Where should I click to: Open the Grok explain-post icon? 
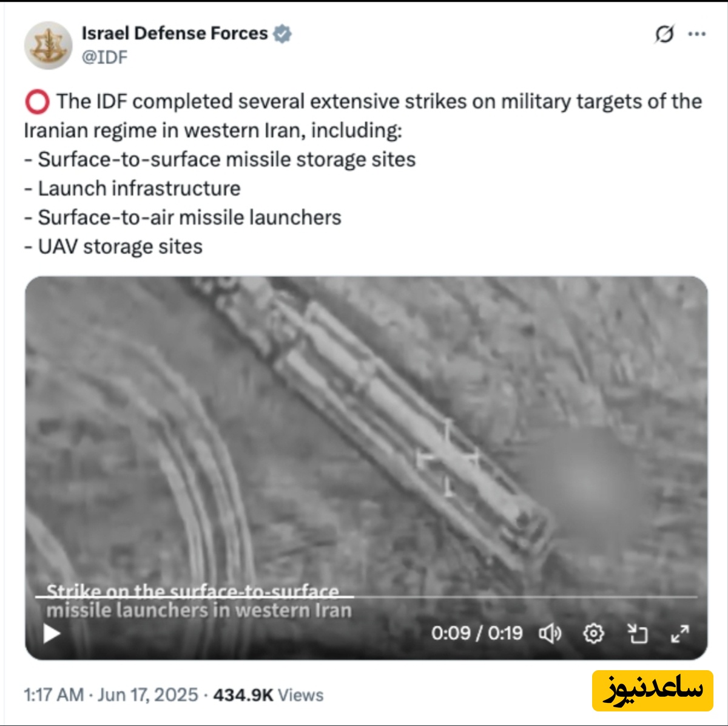pyautogui.click(x=664, y=35)
